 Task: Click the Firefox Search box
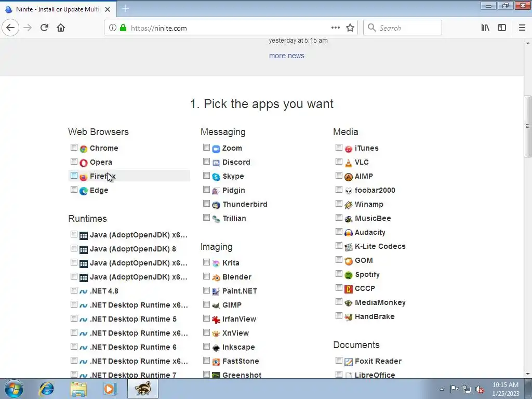tap(403, 28)
